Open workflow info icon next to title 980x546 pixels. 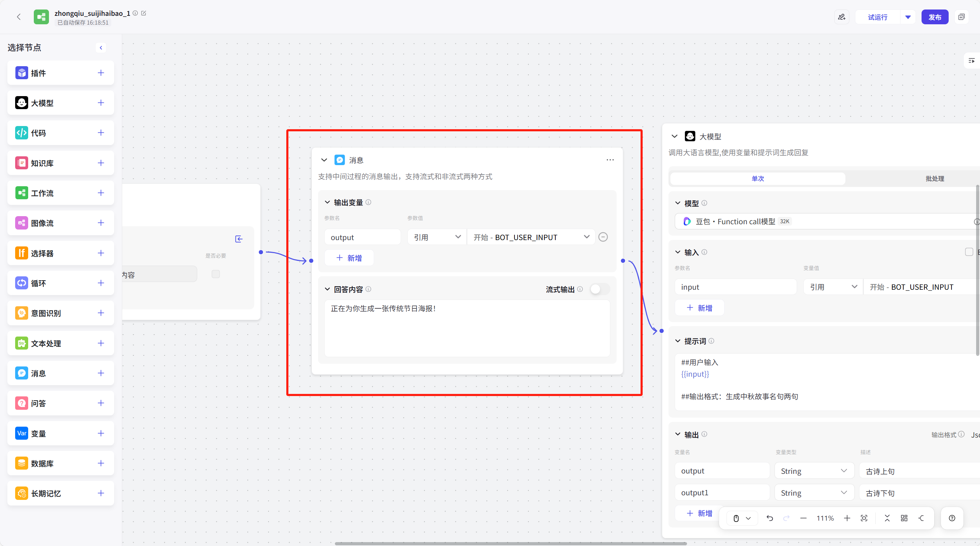point(135,13)
